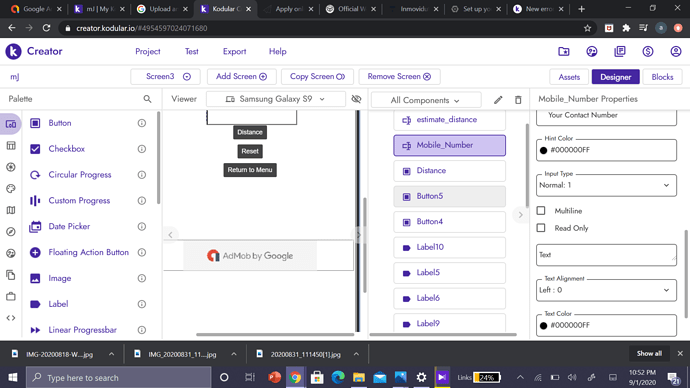
Task: Rename selected component with pencil icon
Action: click(498, 100)
